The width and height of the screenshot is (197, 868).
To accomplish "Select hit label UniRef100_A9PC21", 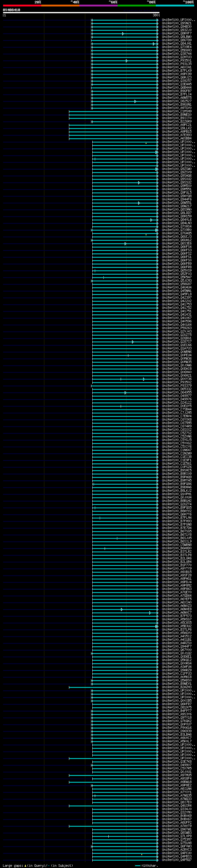I will [x=177, y=125].
